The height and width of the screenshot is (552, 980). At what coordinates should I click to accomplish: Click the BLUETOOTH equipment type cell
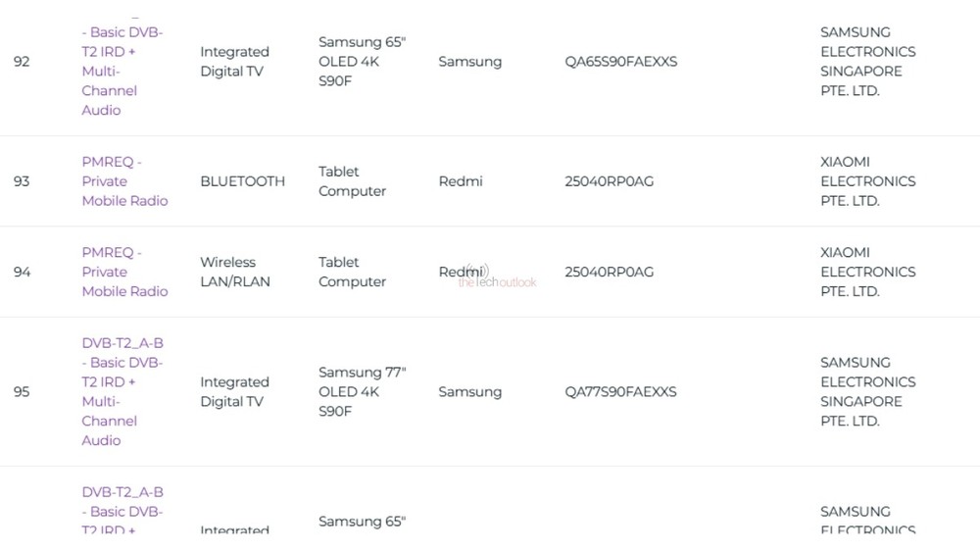coord(242,181)
